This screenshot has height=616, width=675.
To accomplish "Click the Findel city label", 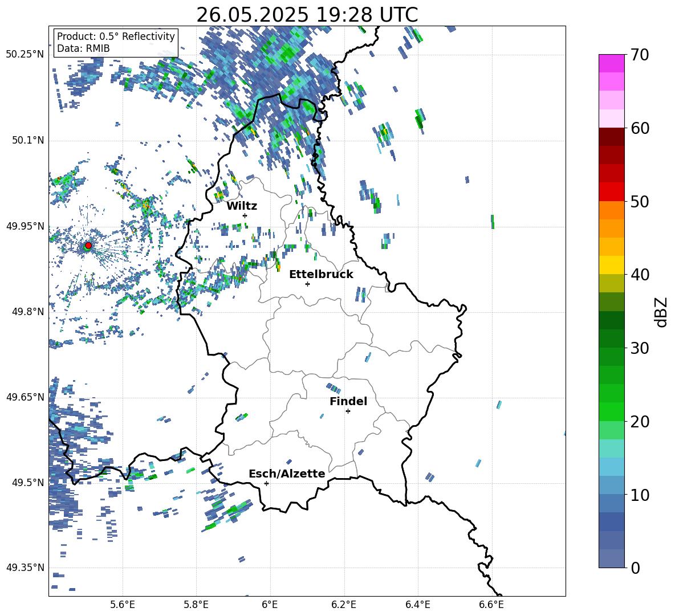I will pyautogui.click(x=348, y=401).
